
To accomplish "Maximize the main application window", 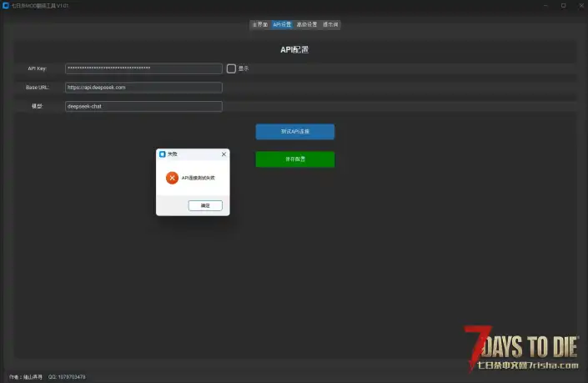I will pos(564,6).
